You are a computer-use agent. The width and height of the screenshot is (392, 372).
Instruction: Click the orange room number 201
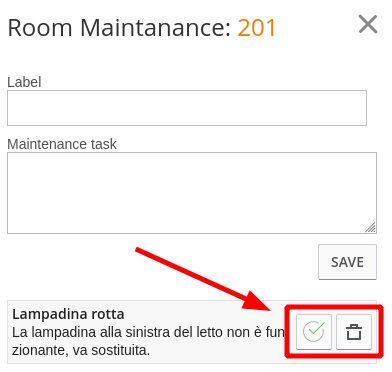pos(257,28)
